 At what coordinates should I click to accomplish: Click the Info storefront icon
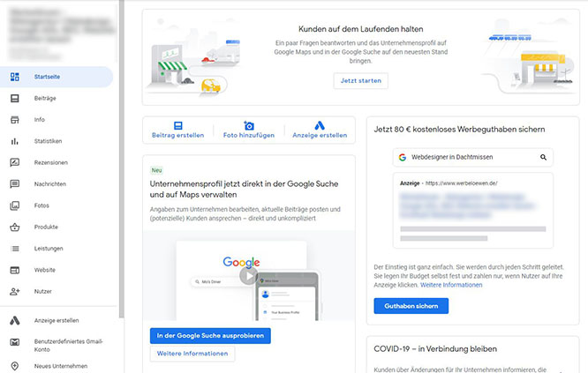(15, 120)
